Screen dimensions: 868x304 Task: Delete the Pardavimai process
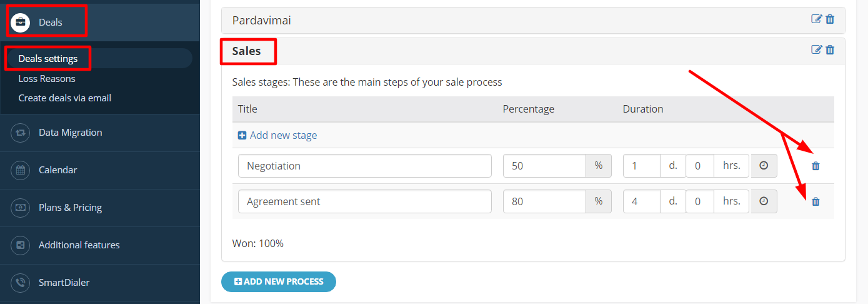[x=830, y=19]
